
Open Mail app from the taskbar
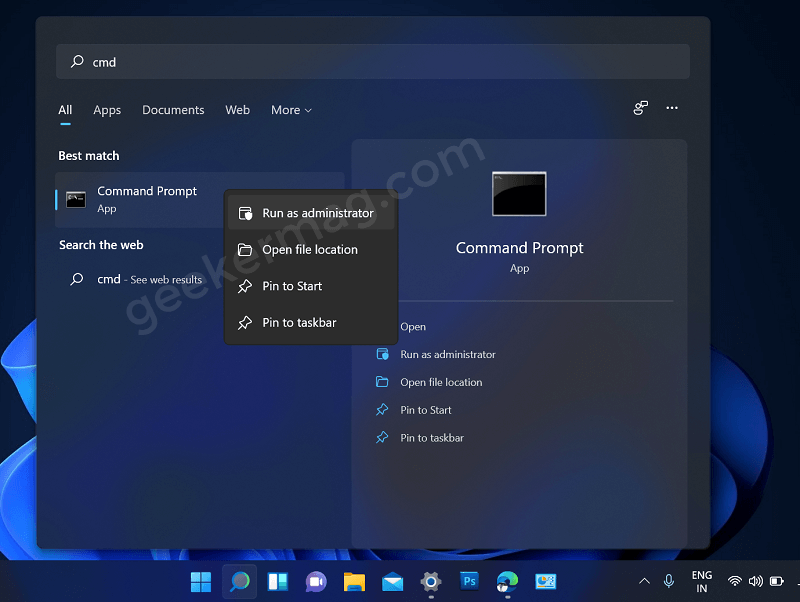click(x=392, y=582)
